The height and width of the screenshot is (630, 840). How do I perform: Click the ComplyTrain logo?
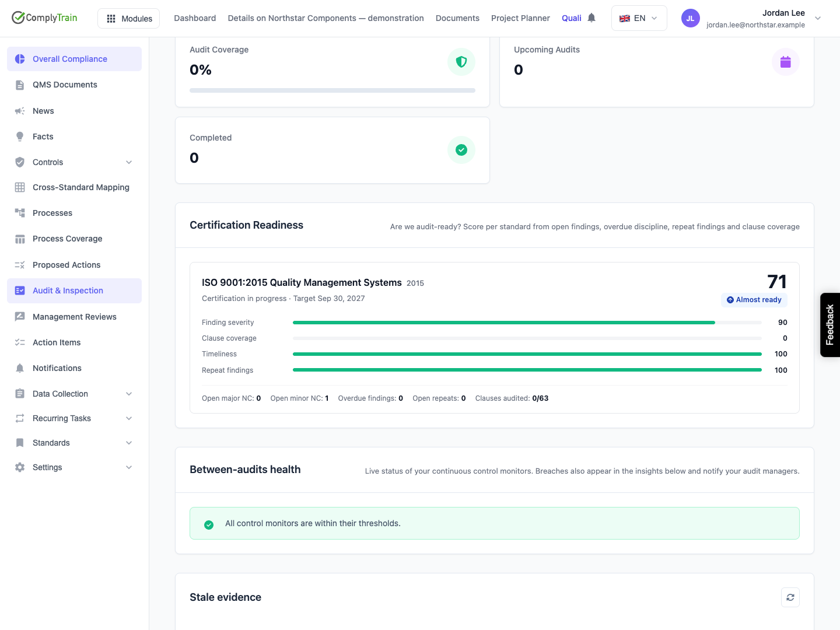click(44, 17)
